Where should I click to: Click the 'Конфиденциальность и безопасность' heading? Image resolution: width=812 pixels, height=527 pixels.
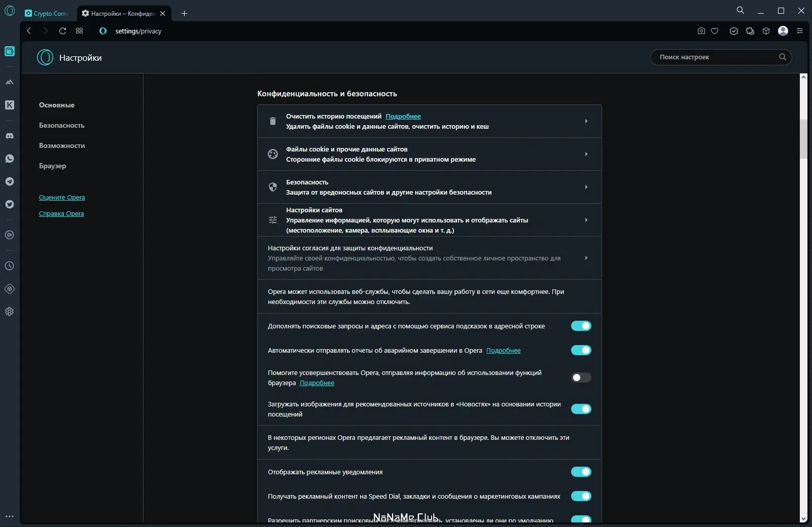pos(327,94)
